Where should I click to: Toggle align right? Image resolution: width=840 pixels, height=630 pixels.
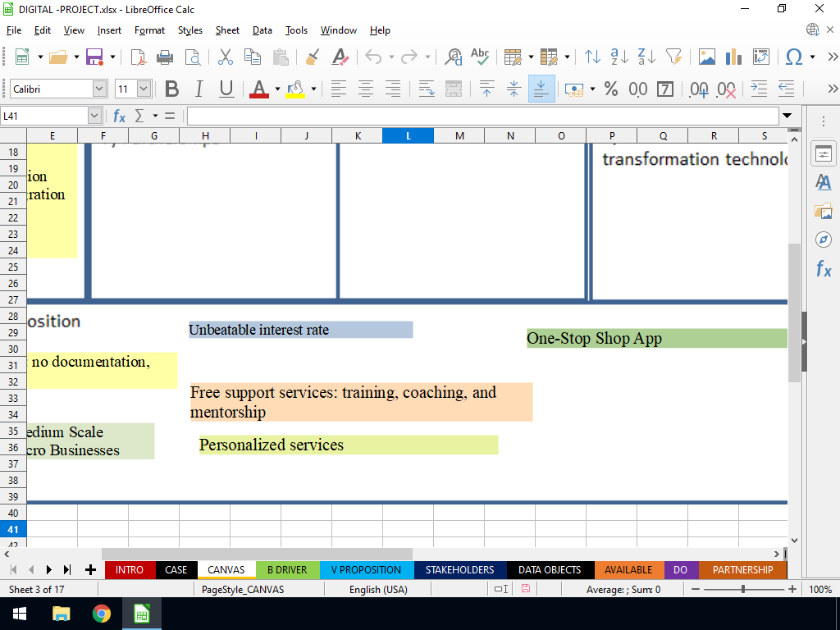393,89
